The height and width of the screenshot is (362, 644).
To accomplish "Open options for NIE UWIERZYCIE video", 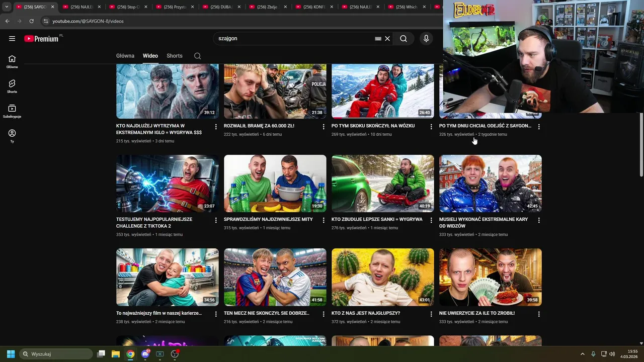I will (x=539, y=314).
